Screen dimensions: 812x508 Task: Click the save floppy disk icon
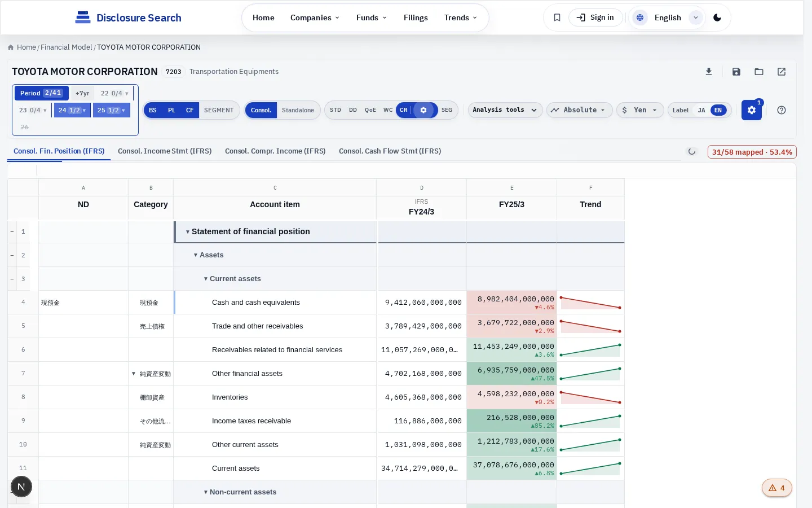coord(736,72)
